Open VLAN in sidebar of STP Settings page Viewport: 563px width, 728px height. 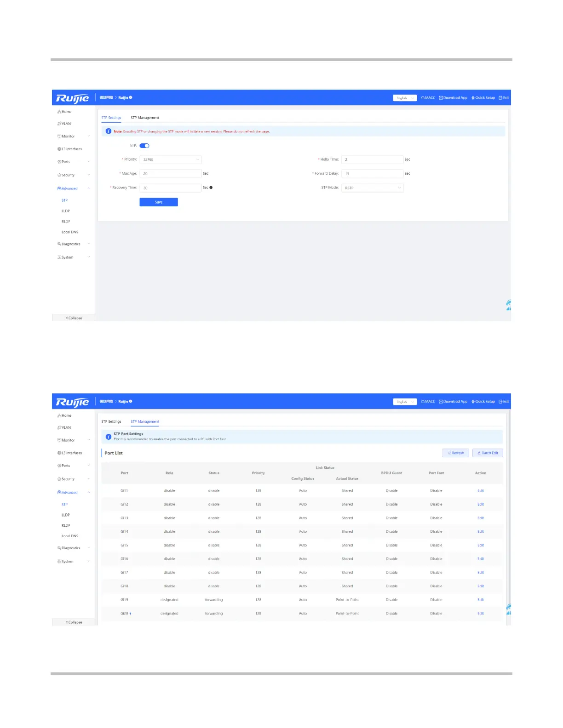click(64, 124)
